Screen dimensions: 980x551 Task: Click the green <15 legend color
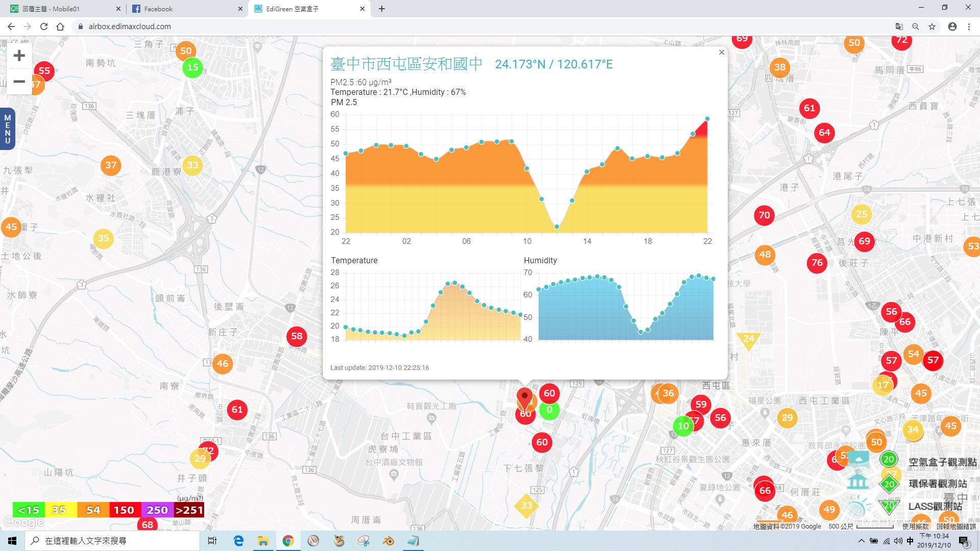[x=29, y=510]
